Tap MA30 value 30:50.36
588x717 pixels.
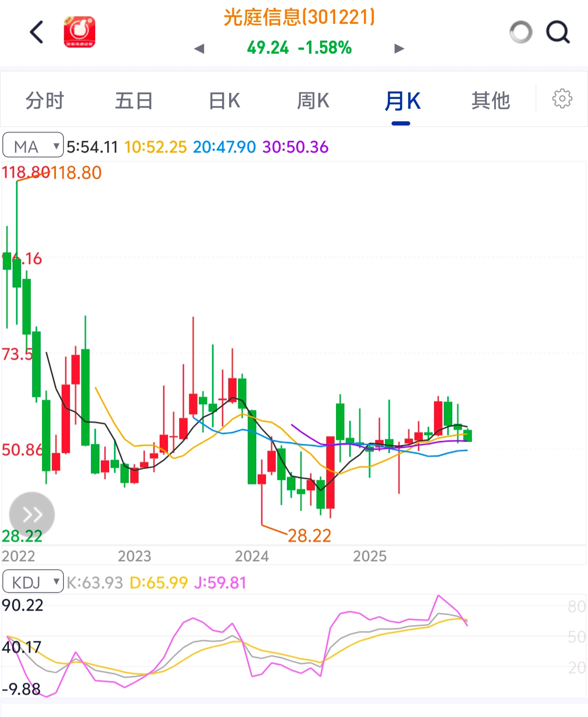click(295, 147)
